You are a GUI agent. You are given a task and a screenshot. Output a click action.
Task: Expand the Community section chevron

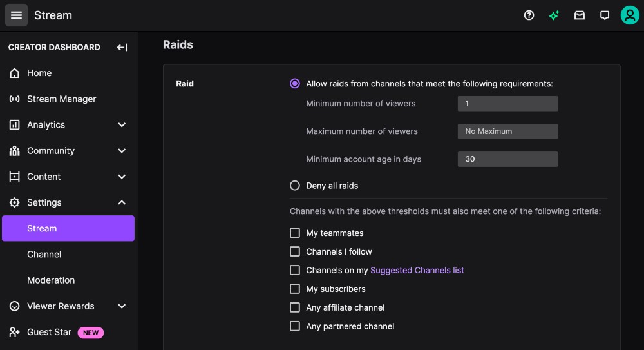[122, 151]
